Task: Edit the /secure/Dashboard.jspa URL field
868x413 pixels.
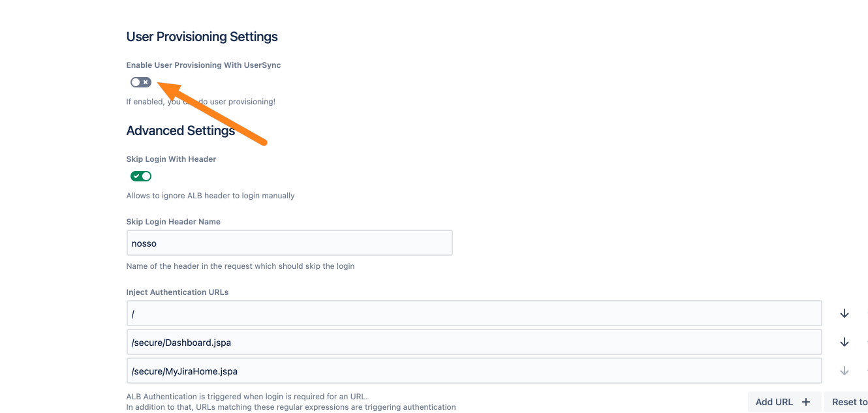Action: coord(474,342)
